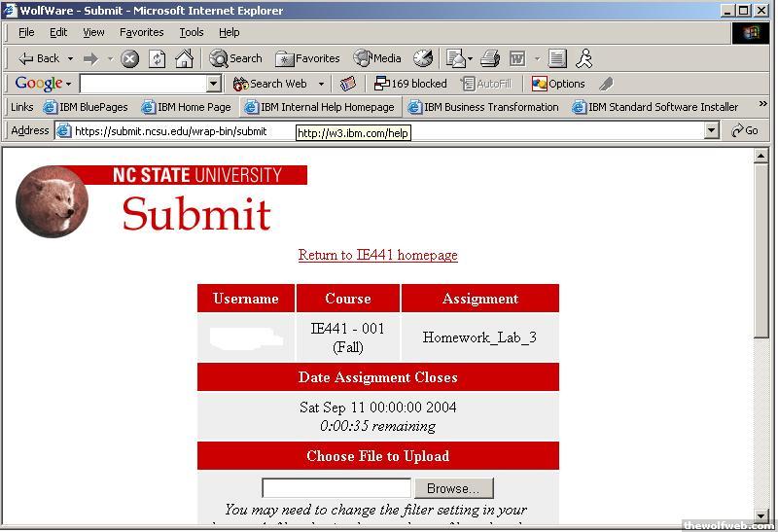
Task: Open the Tools menu
Action: 191,32
